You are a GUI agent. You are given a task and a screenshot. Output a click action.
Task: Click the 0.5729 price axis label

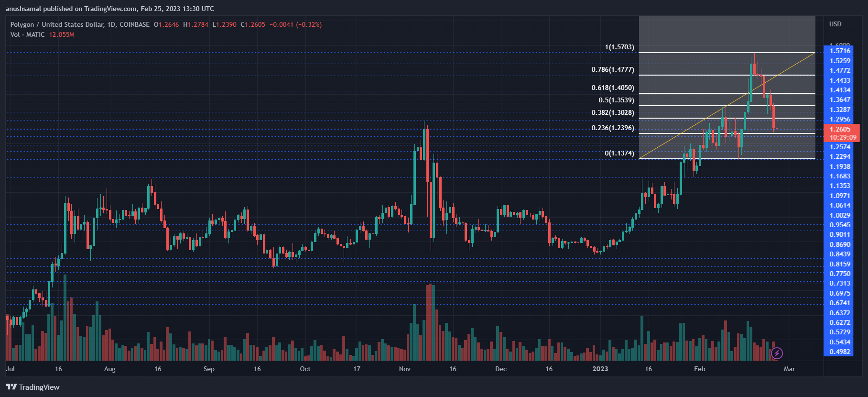[840, 332]
